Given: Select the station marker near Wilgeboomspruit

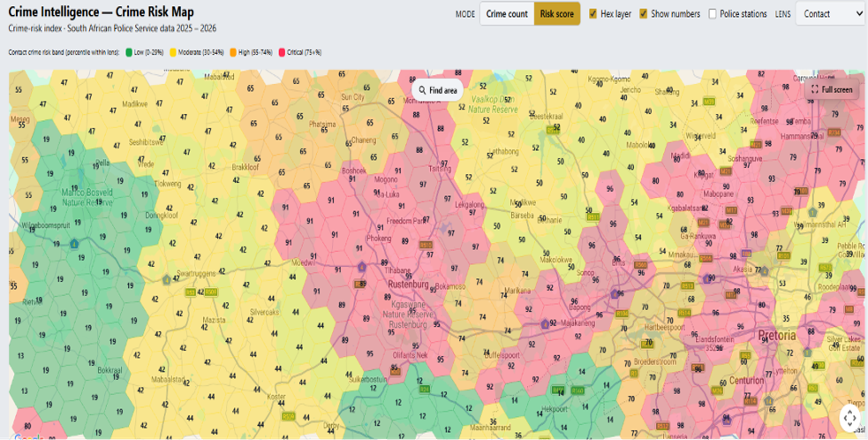Looking at the screenshot, I should point(74,244).
